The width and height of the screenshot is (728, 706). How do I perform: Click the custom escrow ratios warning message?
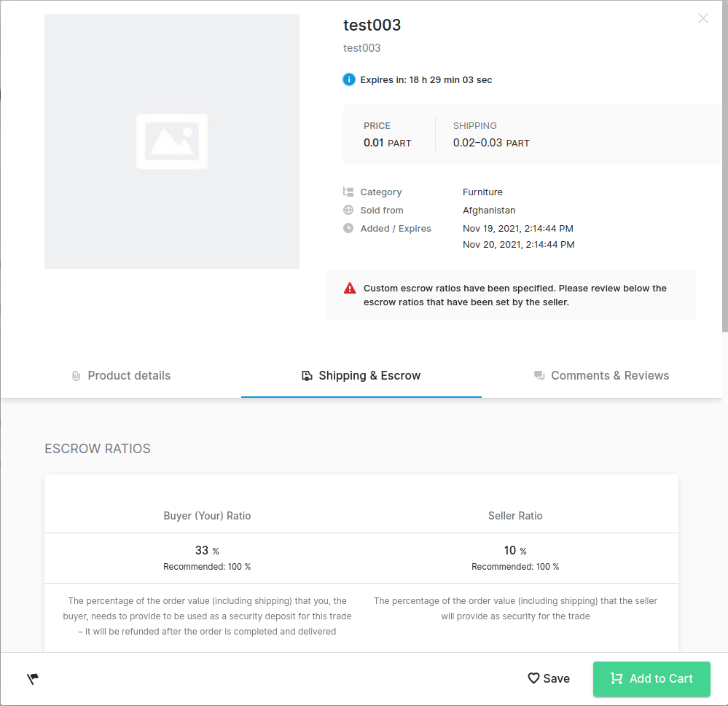[x=515, y=295]
